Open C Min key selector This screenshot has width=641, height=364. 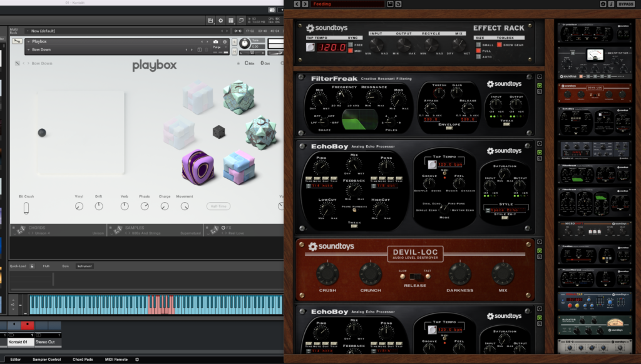pyautogui.click(x=249, y=63)
